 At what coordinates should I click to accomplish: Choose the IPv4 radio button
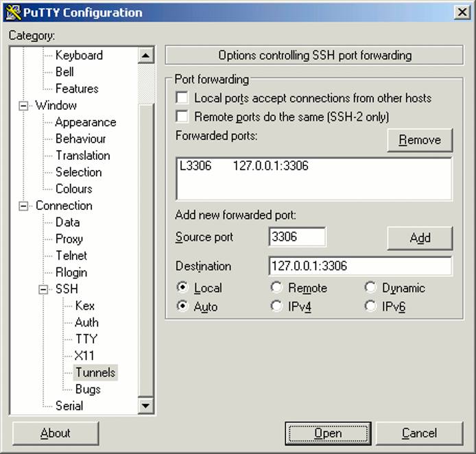point(276,306)
